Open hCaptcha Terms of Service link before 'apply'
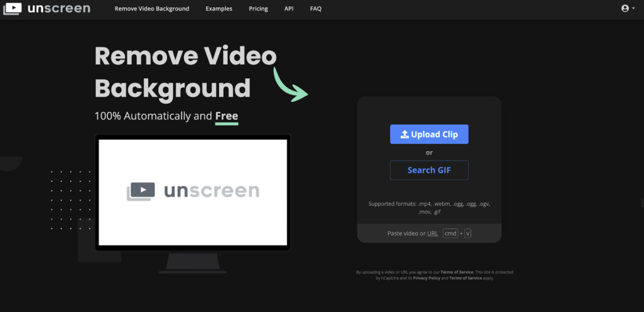644x312 pixels. [x=465, y=278]
